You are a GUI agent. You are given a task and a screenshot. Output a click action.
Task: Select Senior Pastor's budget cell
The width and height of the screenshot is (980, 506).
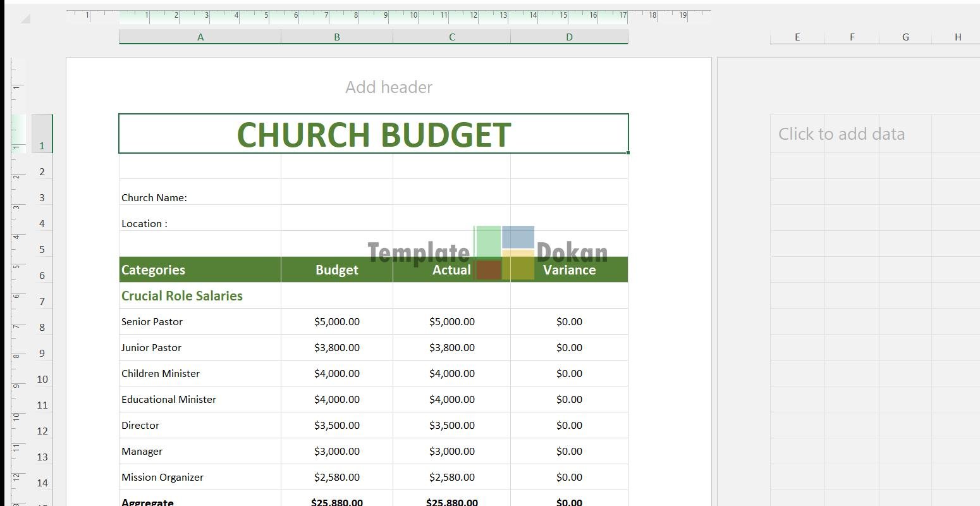[x=336, y=322]
